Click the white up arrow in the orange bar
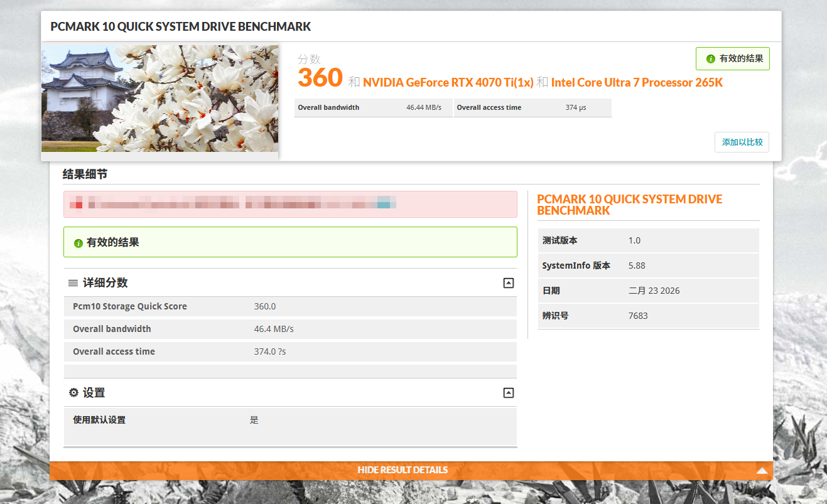This screenshot has height=504, width=827. [762, 470]
